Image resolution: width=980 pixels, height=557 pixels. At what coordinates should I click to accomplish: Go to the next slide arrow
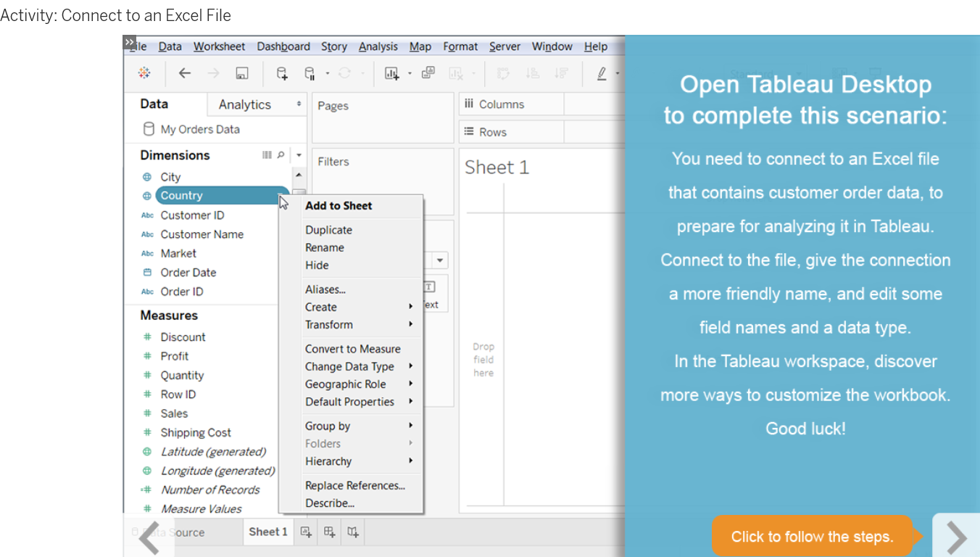point(956,537)
